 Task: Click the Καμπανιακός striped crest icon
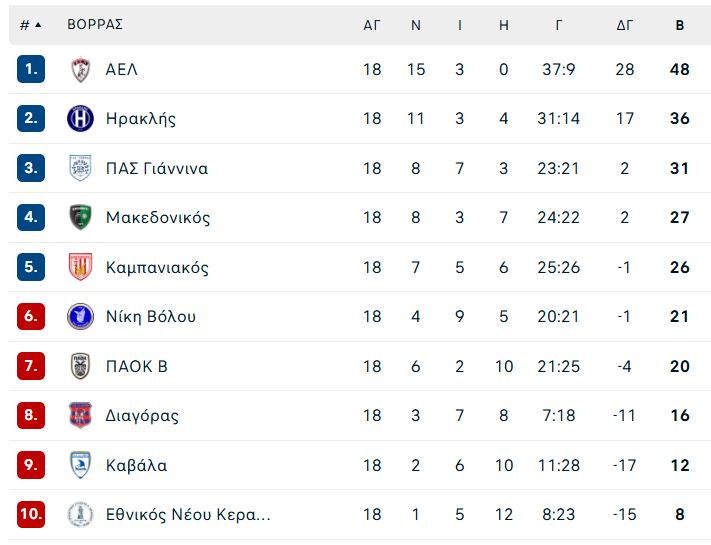click(81, 267)
